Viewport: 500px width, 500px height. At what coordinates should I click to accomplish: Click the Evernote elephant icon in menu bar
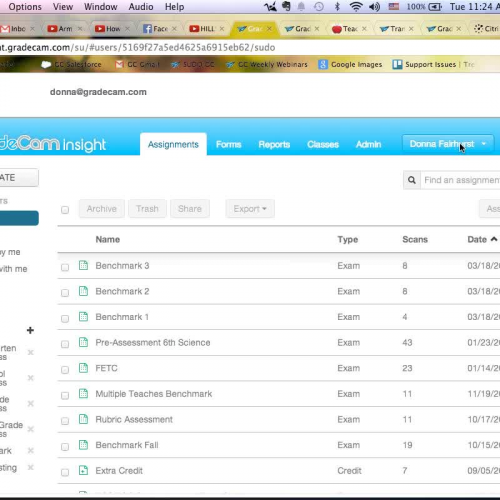(286, 7)
